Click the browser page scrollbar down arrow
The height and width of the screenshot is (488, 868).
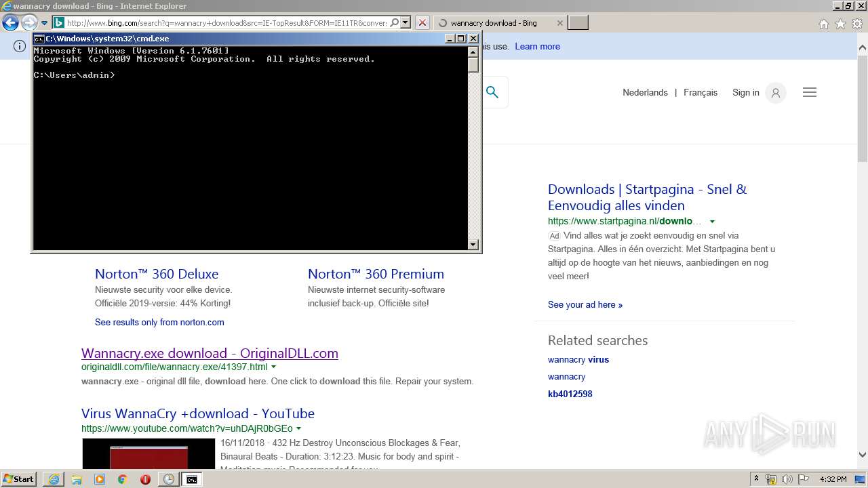(x=863, y=455)
